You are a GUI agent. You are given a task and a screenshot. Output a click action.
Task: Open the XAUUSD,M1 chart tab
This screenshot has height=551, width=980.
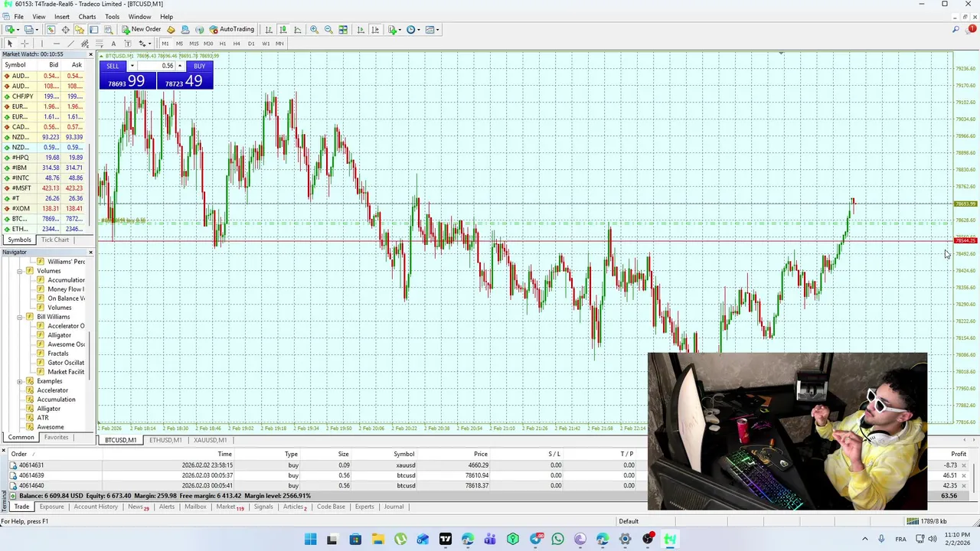point(210,440)
